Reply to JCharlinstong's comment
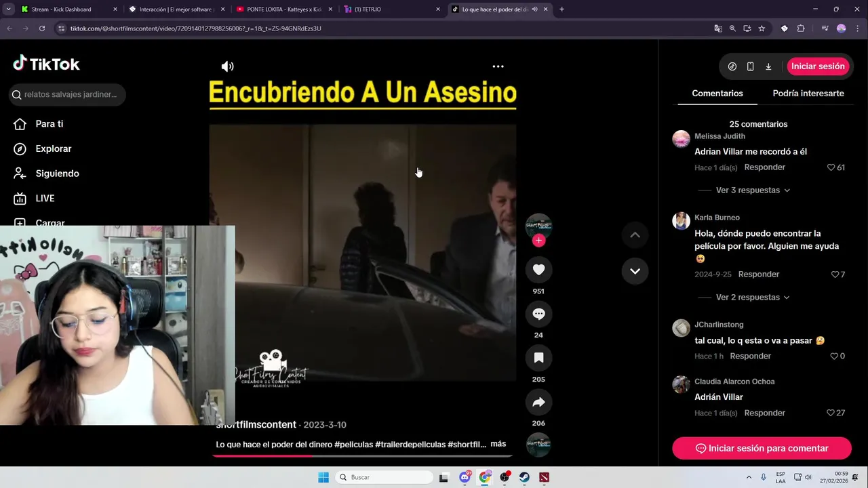 pyautogui.click(x=751, y=356)
